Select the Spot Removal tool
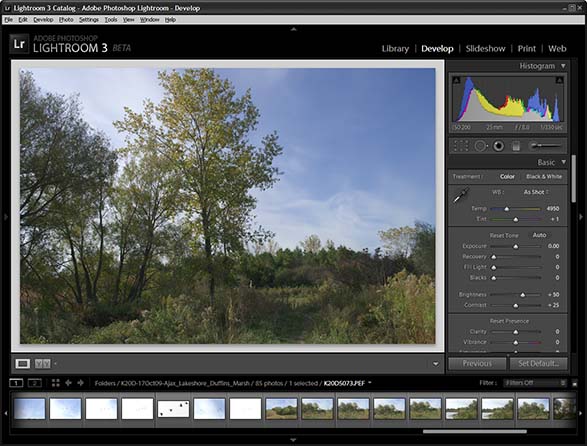587x446 pixels. coord(480,146)
